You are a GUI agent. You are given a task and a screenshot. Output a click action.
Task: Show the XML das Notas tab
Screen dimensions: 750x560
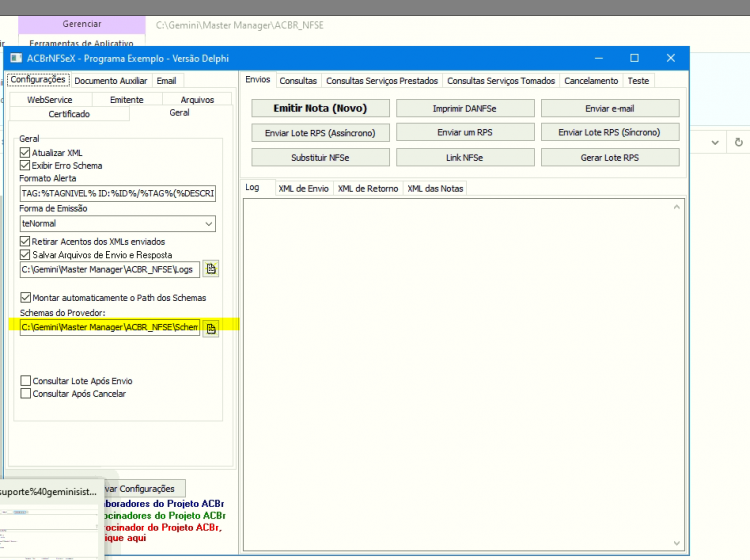pyautogui.click(x=435, y=188)
